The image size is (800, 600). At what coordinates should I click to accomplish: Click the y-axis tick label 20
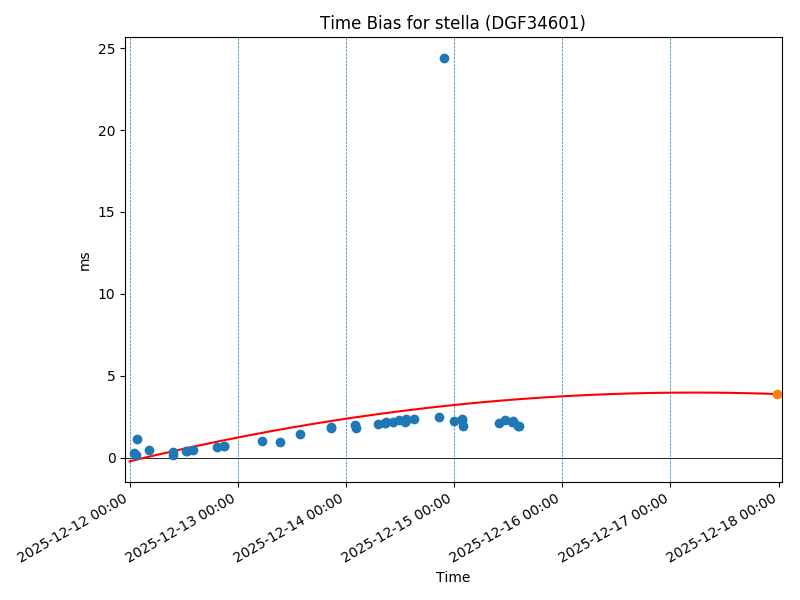[105, 131]
